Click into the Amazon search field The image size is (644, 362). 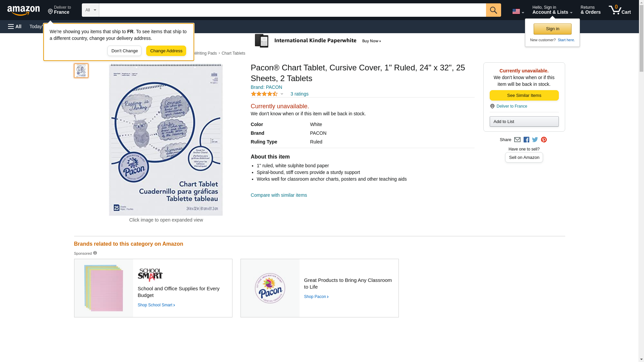pyautogui.click(x=292, y=10)
